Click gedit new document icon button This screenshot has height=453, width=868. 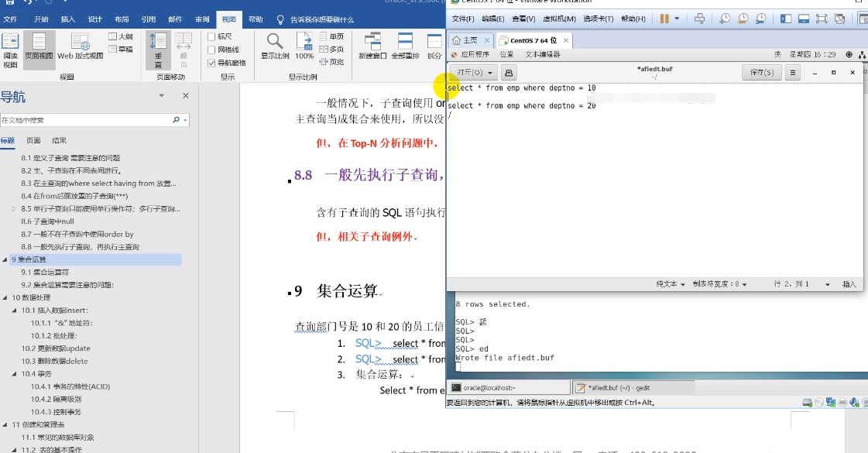click(x=508, y=73)
